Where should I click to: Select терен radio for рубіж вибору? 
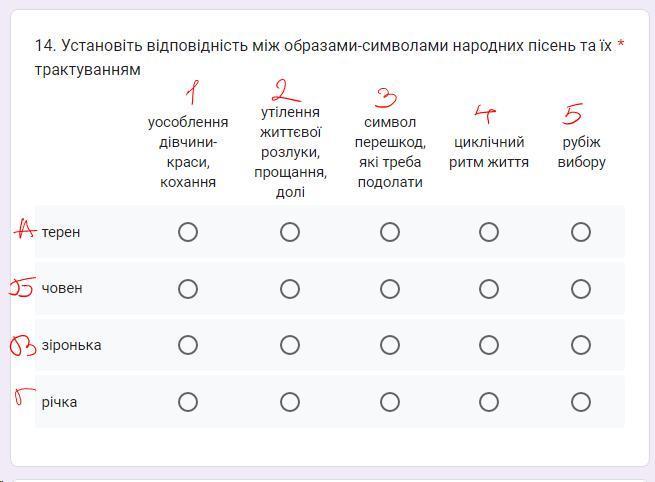pyautogui.click(x=581, y=232)
